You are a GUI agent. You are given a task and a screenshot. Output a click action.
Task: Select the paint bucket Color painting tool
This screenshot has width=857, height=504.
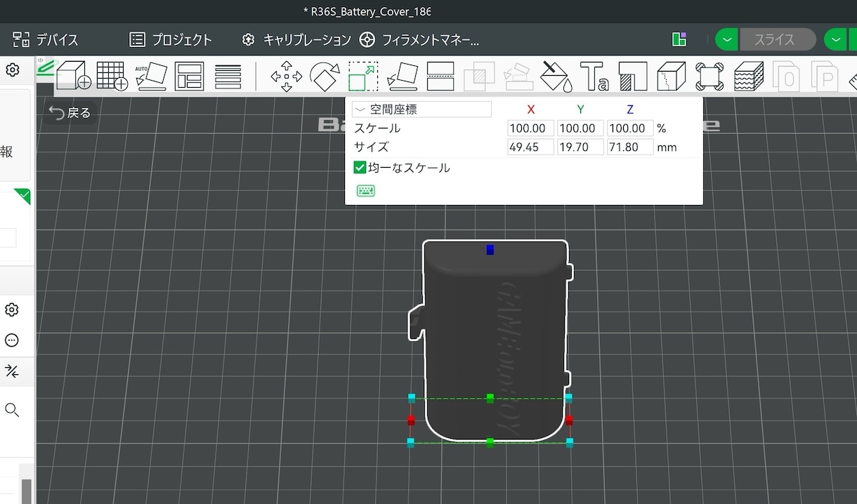pos(556,76)
